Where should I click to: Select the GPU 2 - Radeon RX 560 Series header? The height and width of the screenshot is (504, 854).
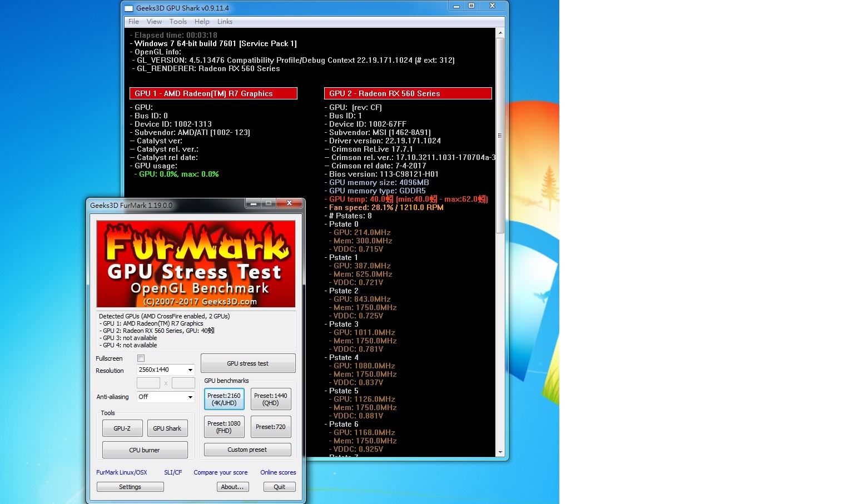coord(408,93)
